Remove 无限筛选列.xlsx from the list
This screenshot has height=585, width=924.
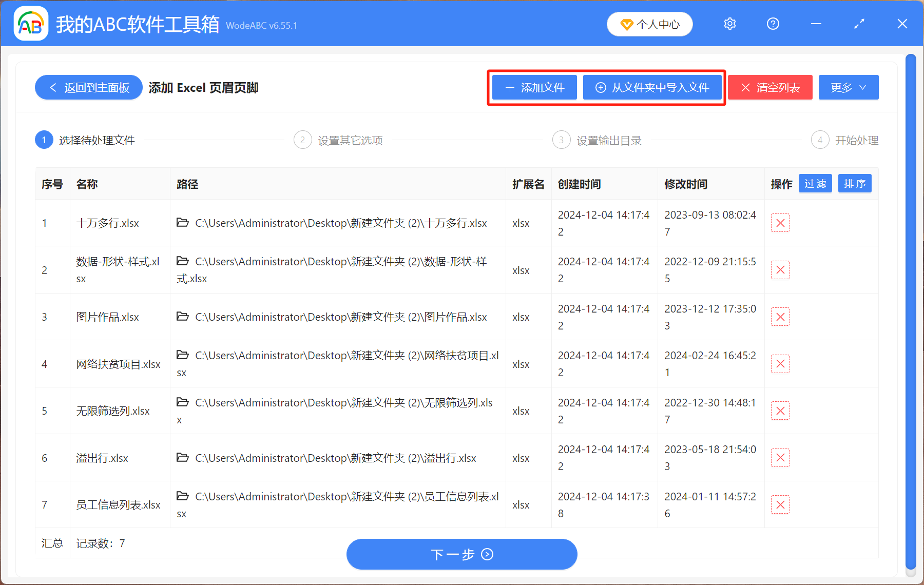pyautogui.click(x=780, y=411)
